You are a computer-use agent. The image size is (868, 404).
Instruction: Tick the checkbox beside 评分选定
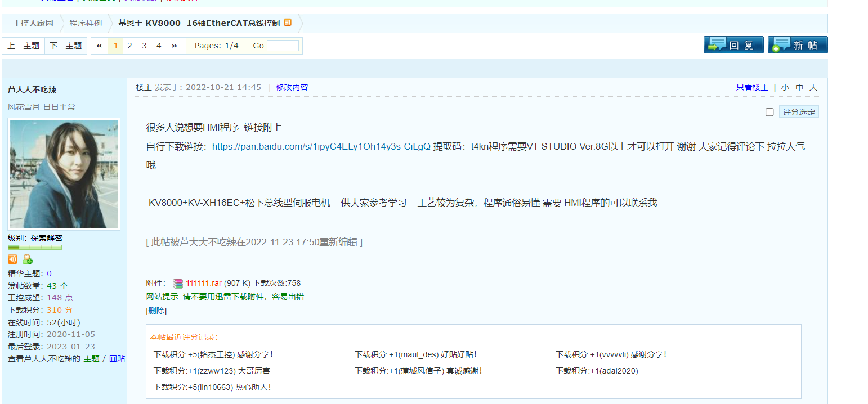[x=769, y=112]
